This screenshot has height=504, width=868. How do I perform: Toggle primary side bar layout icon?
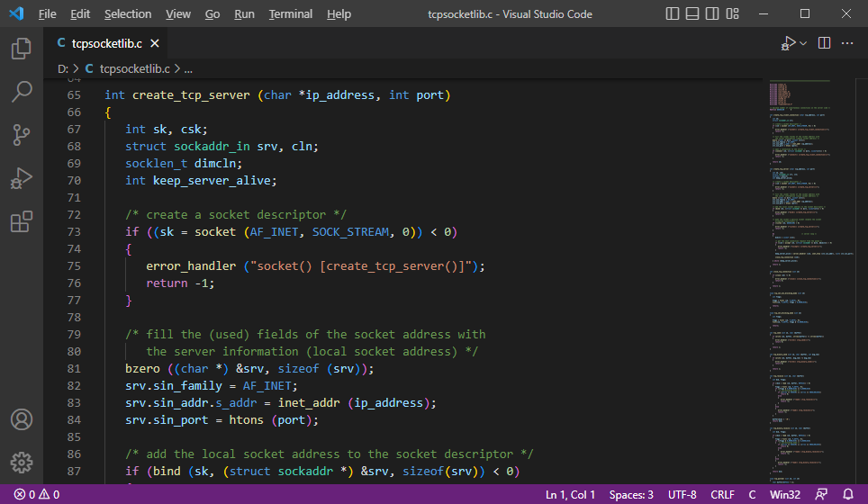[672, 13]
